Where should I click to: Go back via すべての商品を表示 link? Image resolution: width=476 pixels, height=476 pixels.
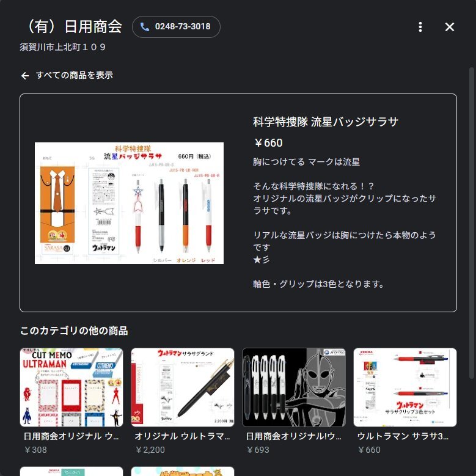(75, 75)
